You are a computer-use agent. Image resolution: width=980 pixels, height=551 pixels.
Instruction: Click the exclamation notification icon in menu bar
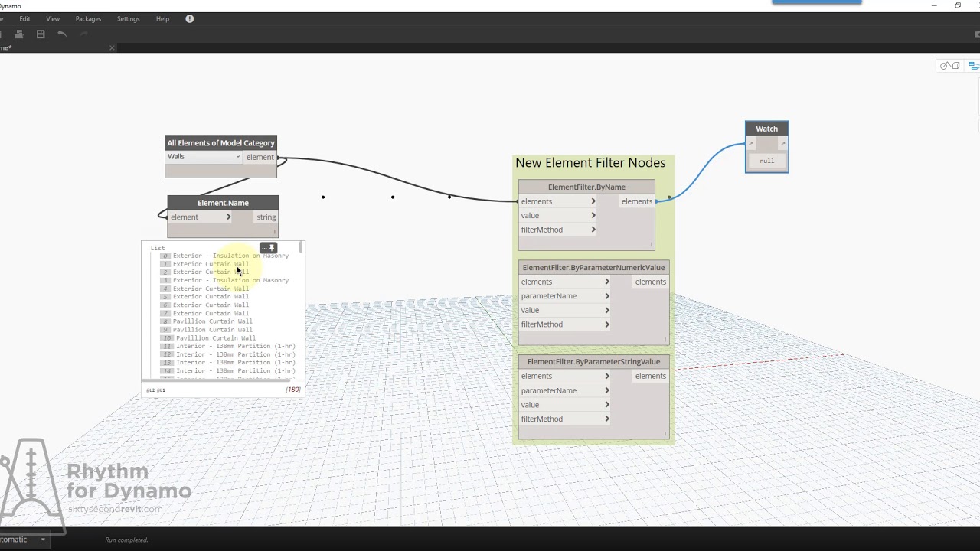189,18
